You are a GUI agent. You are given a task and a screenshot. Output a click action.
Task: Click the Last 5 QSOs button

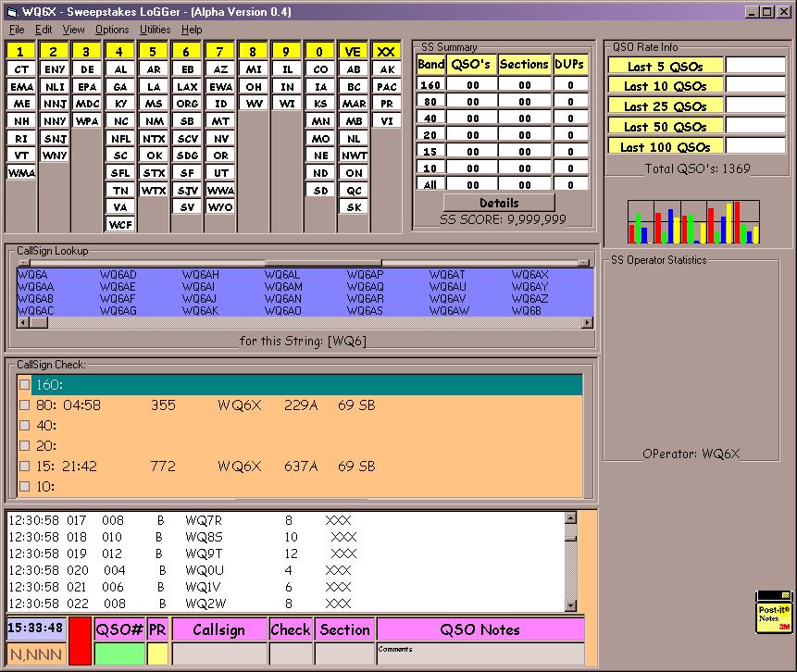(665, 66)
